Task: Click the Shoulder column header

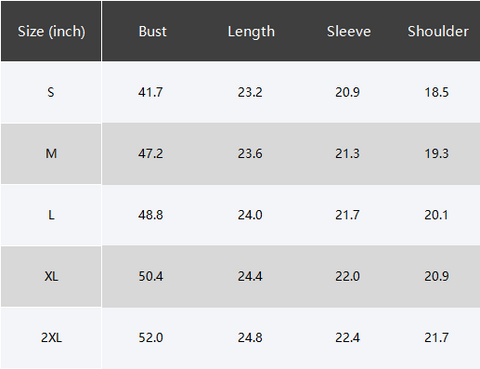Action: [438, 31]
